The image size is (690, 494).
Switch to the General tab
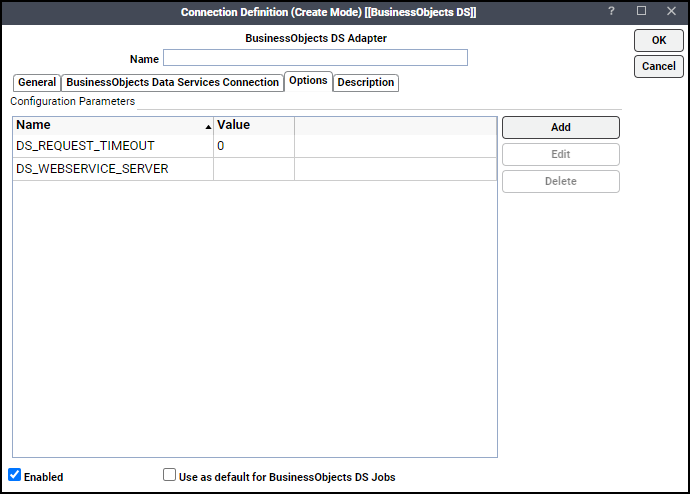[x=37, y=82]
